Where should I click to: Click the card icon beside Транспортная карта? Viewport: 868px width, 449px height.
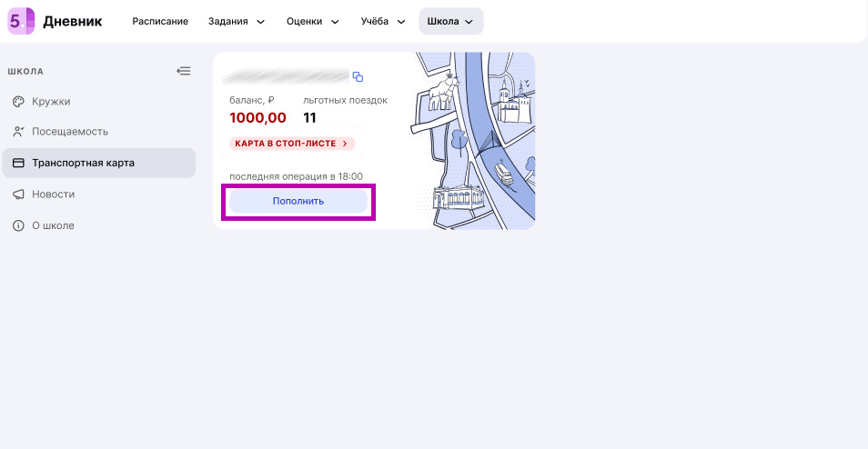tap(18, 163)
